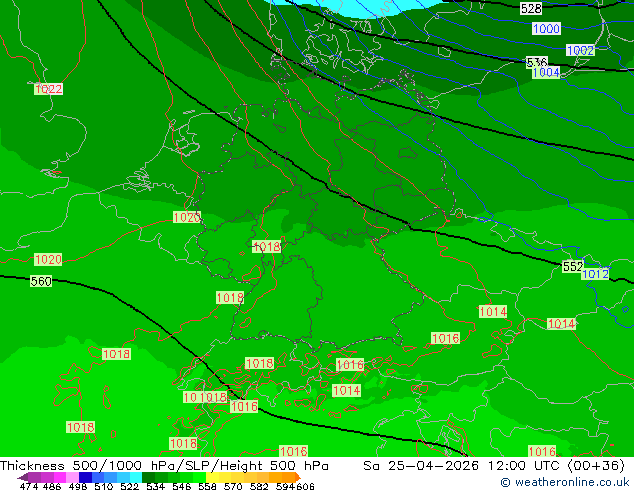
Task: Click the 486 legend value
Action: tap(52, 486)
